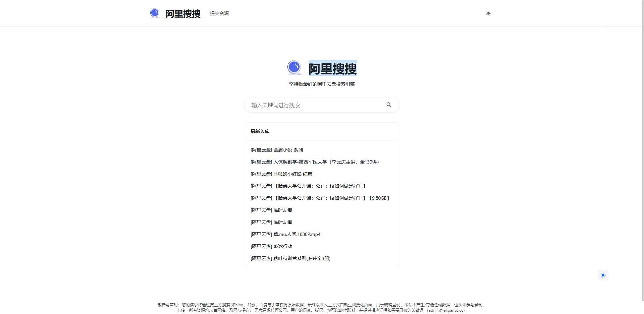Open [阿里云盘] 金庸小说 系列 entry
Viewport: 644px width, 314px height.
click(x=277, y=150)
